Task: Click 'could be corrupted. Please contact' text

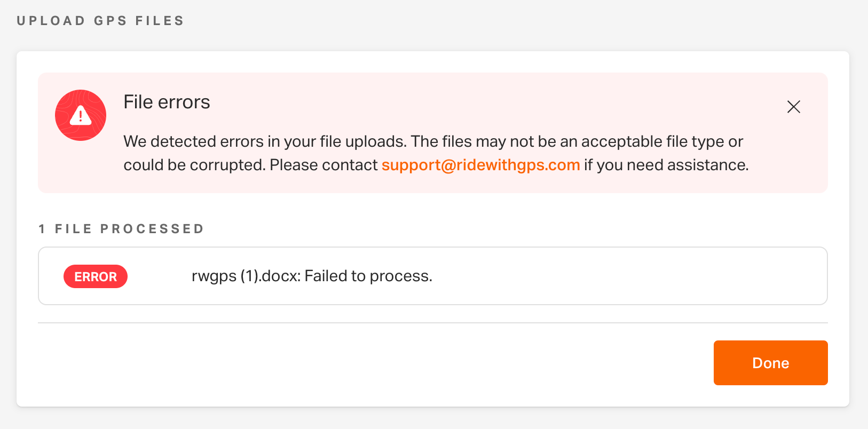Action: tap(251, 165)
